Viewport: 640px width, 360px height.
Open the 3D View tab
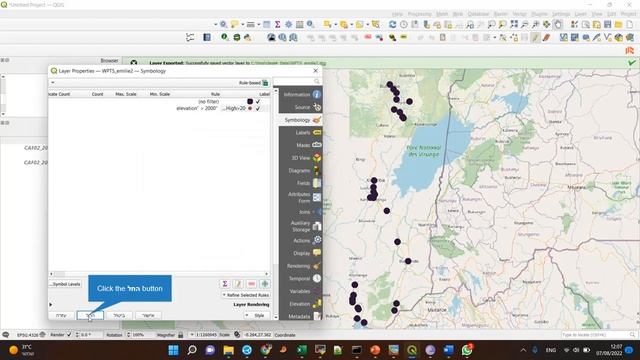[x=301, y=158]
